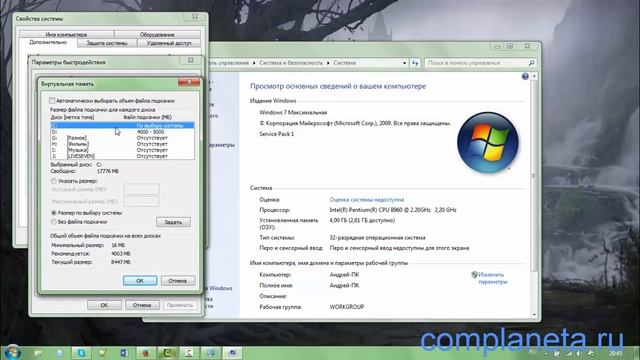Switch to the Защита системы tab
The height and width of the screenshot is (360, 640).
pos(107,43)
